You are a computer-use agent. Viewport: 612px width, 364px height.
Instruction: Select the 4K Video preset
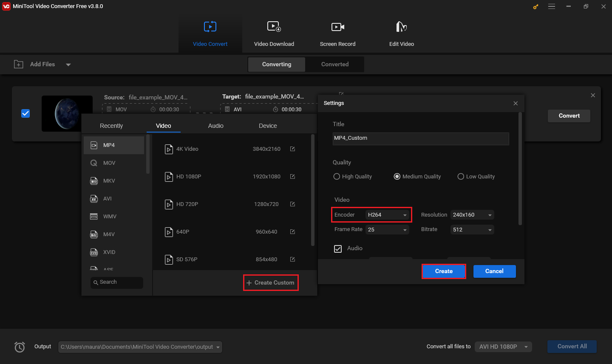coord(232,149)
